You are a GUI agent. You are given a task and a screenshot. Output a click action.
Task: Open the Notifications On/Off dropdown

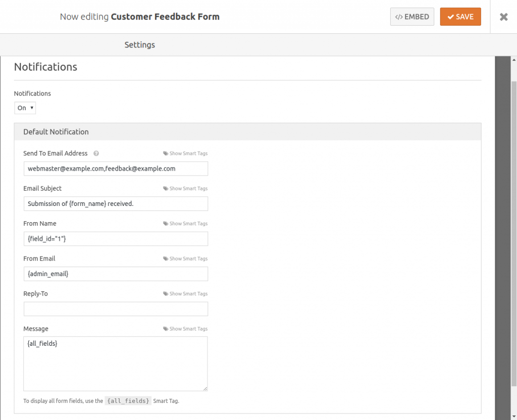[25, 108]
